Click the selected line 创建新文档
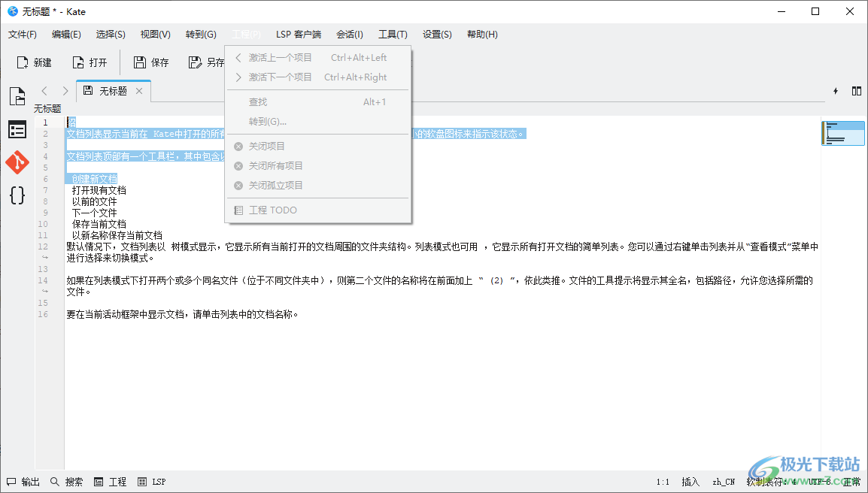This screenshot has height=493, width=868. coord(95,179)
